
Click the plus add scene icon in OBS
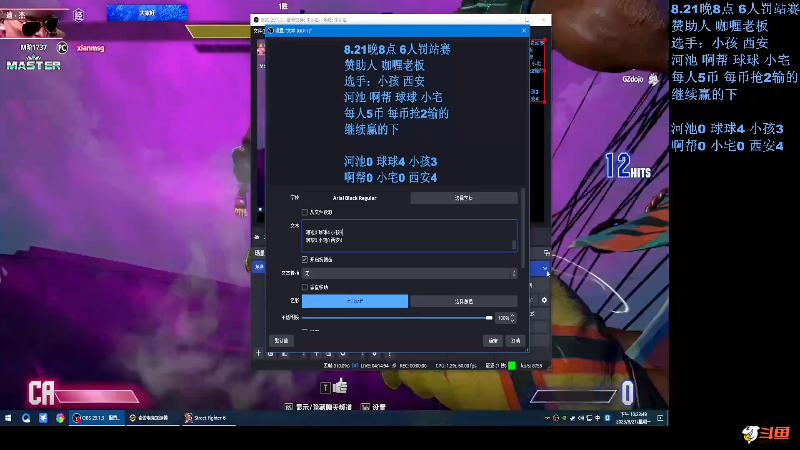pos(258,353)
